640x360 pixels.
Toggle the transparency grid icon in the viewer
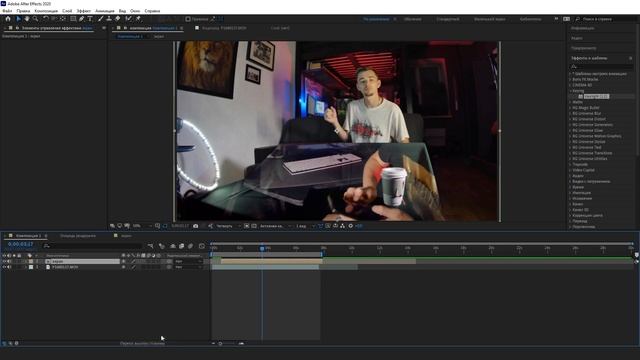coord(254,226)
